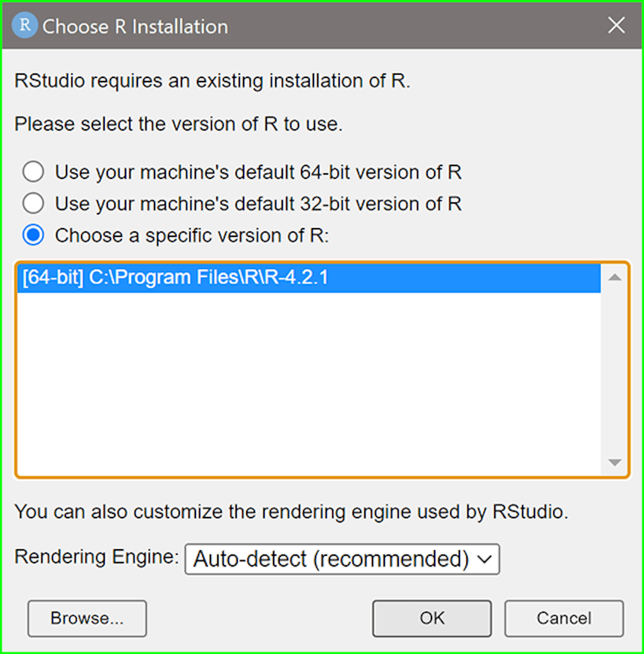The width and height of the screenshot is (644, 654).
Task: Click the close X on the dialog
Action: pos(616,25)
